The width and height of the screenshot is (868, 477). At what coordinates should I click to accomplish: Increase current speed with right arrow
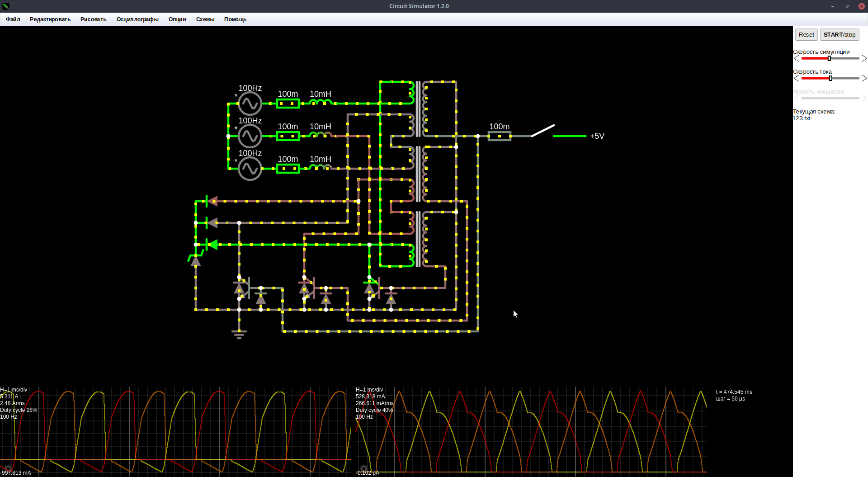point(864,78)
